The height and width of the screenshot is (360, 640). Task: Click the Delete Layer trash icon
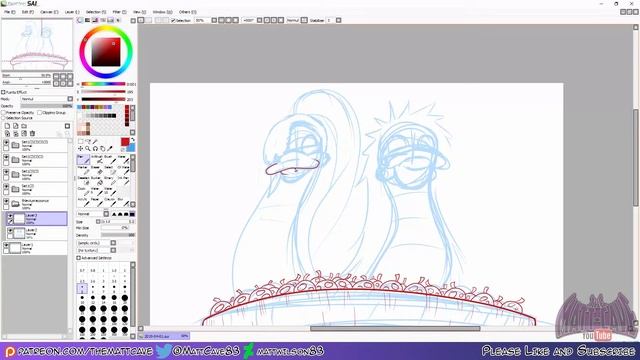(32, 133)
